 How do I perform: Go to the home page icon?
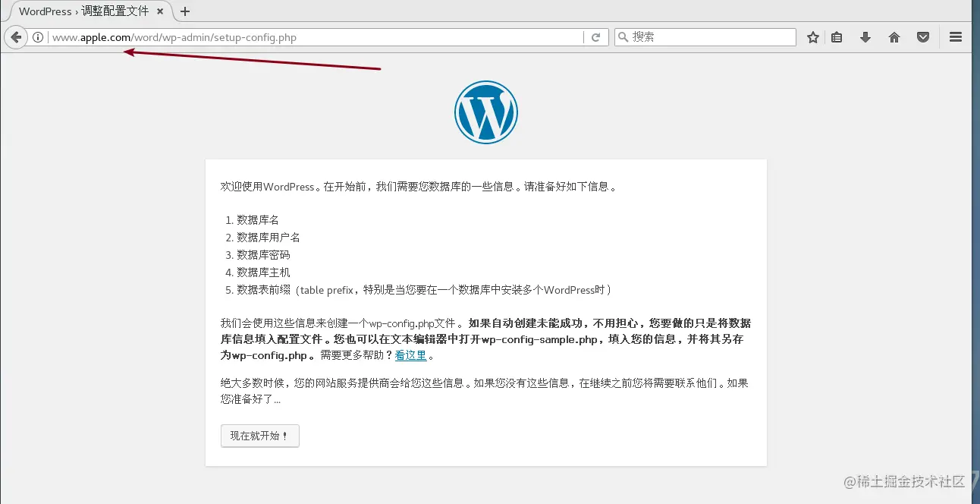[x=894, y=37]
